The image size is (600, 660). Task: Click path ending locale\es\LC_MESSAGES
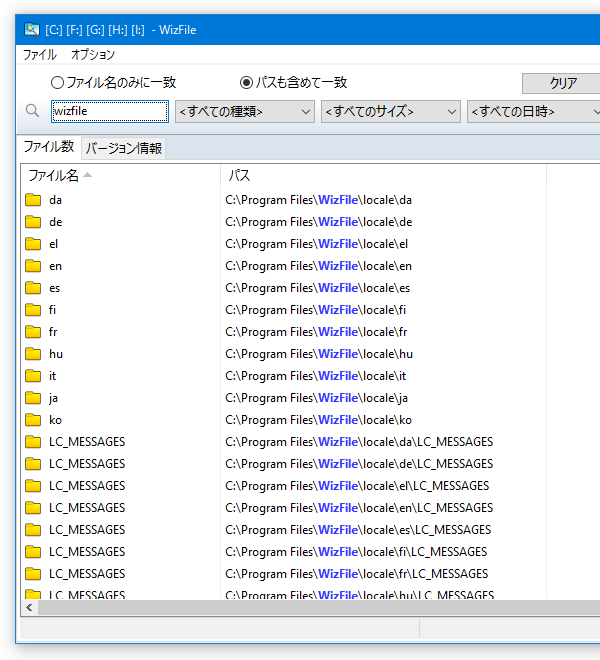point(358,530)
